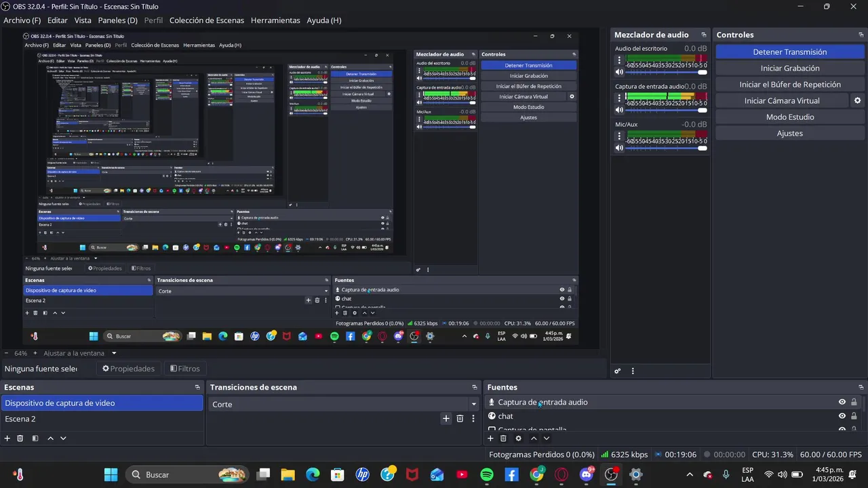Move source down with the Fuentes down arrow
Viewport: 868px width, 488px height.
point(547,439)
